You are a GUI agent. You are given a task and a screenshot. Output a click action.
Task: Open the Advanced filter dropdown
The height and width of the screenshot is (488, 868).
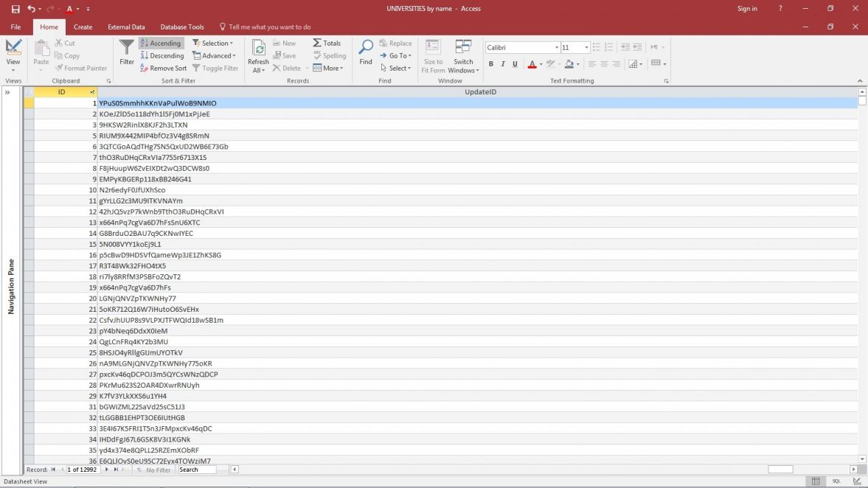[214, 56]
